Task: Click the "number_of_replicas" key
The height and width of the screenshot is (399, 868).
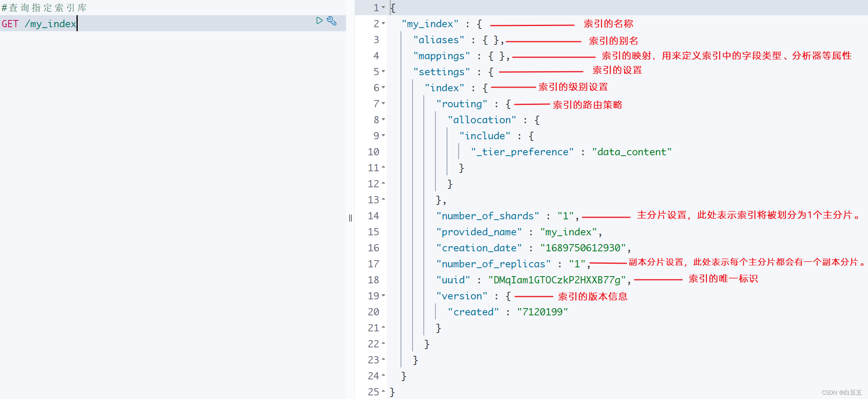Action: pyautogui.click(x=493, y=264)
